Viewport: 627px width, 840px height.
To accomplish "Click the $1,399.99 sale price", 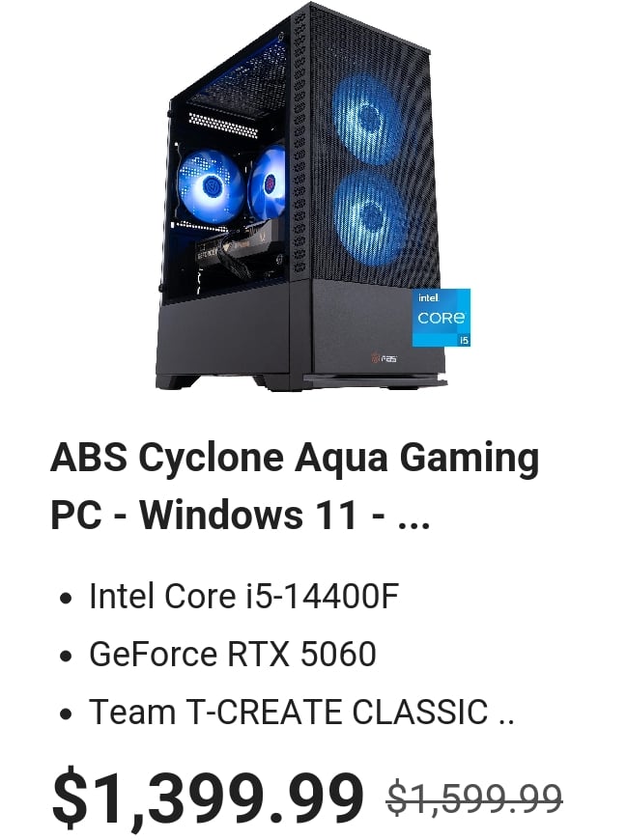I will point(208,797).
